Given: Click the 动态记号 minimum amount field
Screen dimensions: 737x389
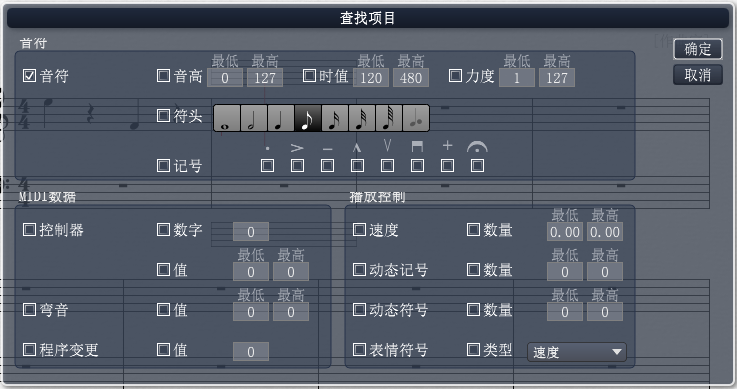Looking at the screenshot, I should click(x=565, y=272).
